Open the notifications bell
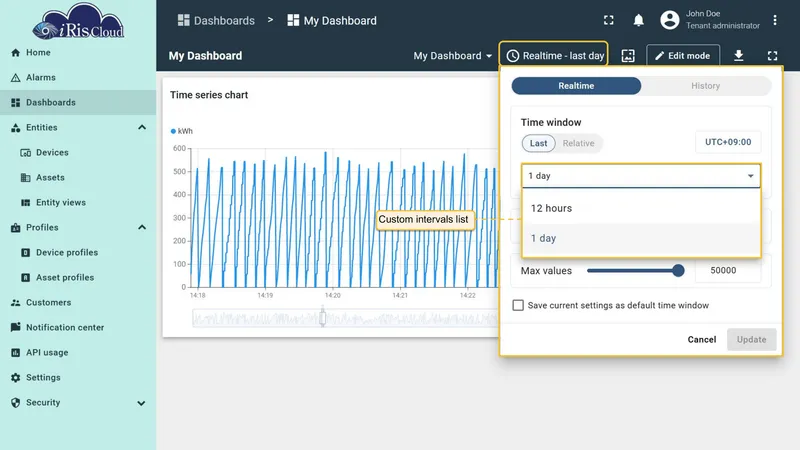This screenshot has width=800, height=450. (638, 20)
